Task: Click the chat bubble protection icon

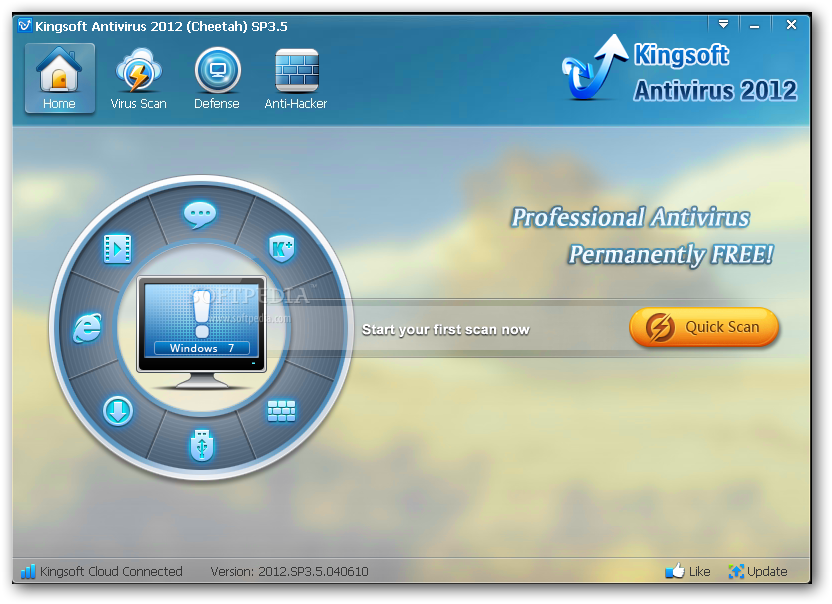Action: (x=200, y=215)
